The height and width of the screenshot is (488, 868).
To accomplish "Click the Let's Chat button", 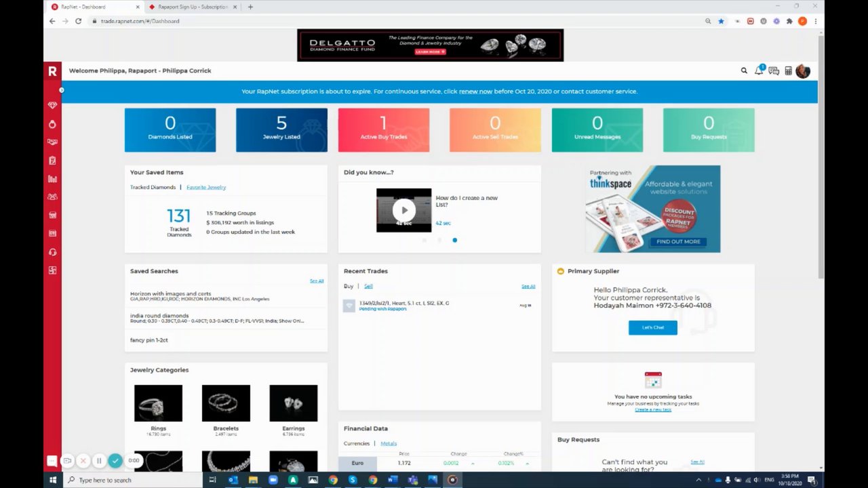I will click(653, 327).
